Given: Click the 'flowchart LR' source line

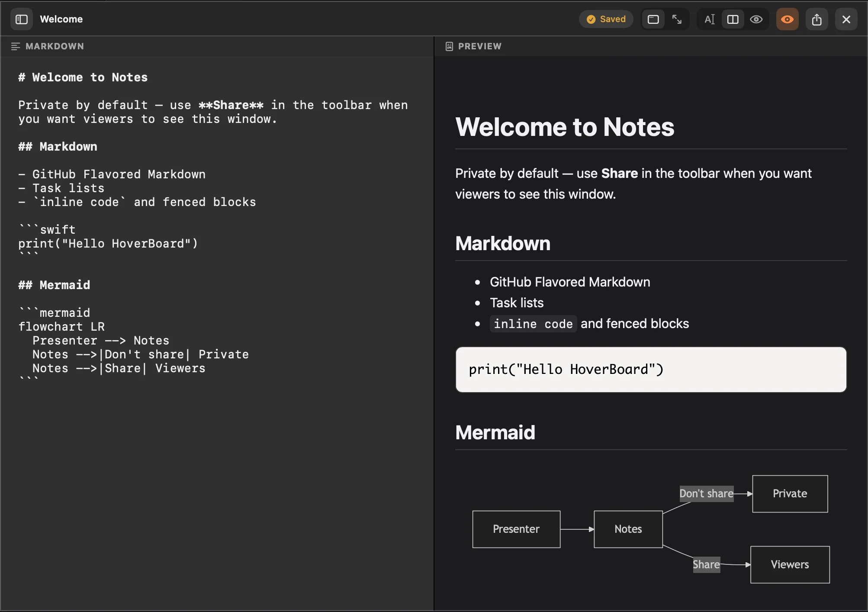Looking at the screenshot, I should [x=61, y=327].
